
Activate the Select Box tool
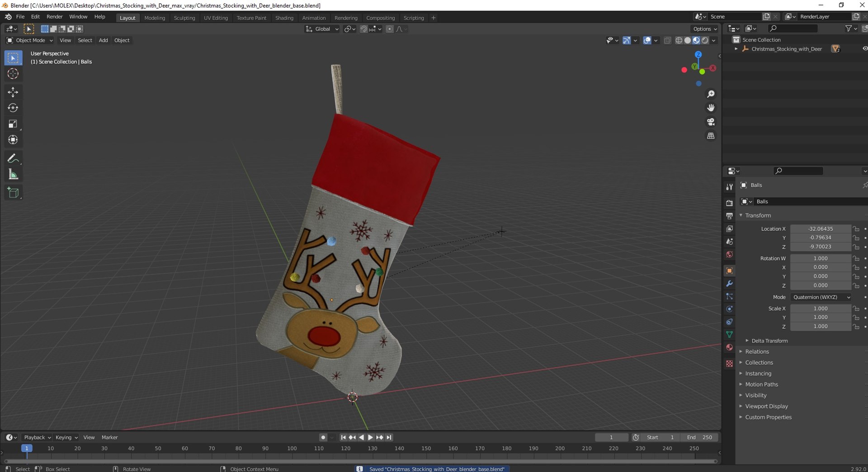tap(13, 58)
